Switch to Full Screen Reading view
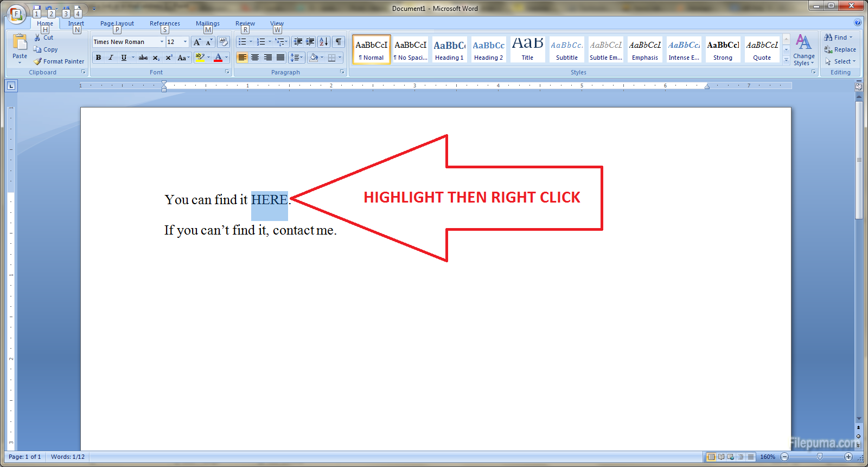The image size is (868, 467). coord(721,457)
